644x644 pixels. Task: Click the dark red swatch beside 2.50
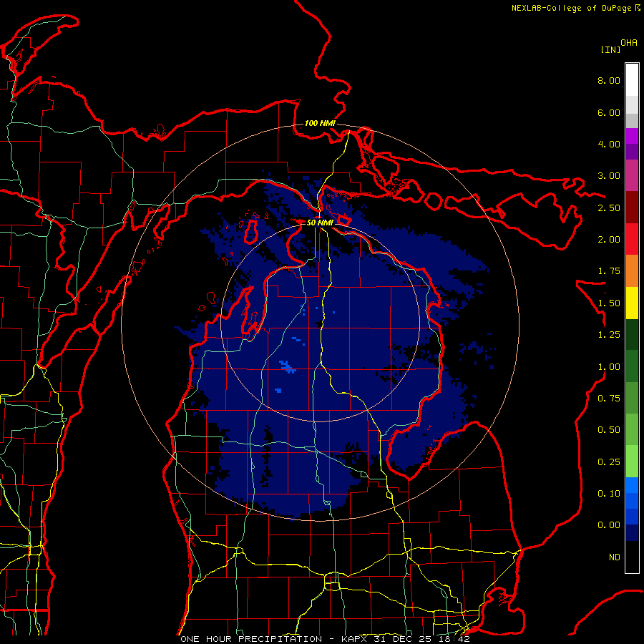coord(632,208)
